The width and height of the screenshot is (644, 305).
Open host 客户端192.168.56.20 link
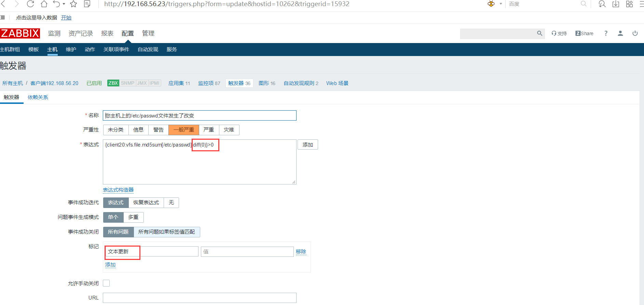(54, 83)
